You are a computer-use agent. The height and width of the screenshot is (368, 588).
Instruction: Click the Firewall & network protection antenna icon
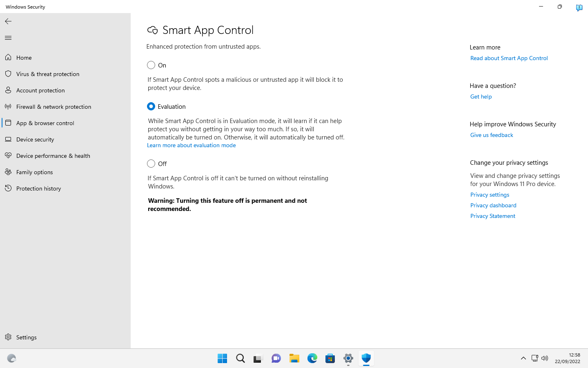(8, 107)
